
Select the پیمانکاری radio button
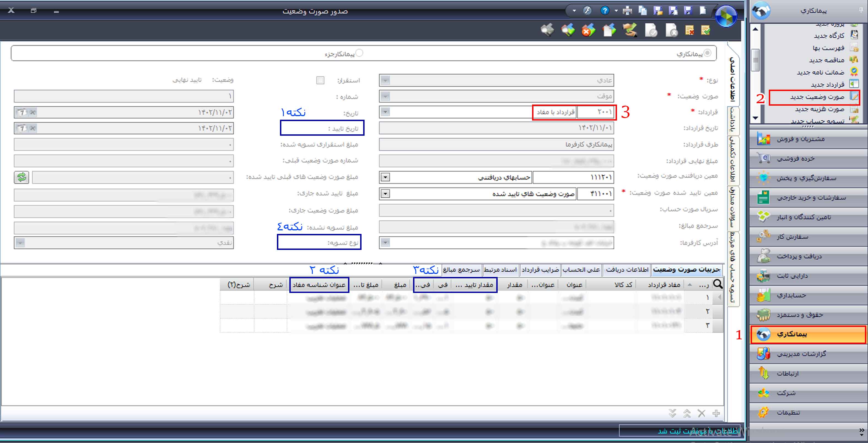tap(707, 53)
